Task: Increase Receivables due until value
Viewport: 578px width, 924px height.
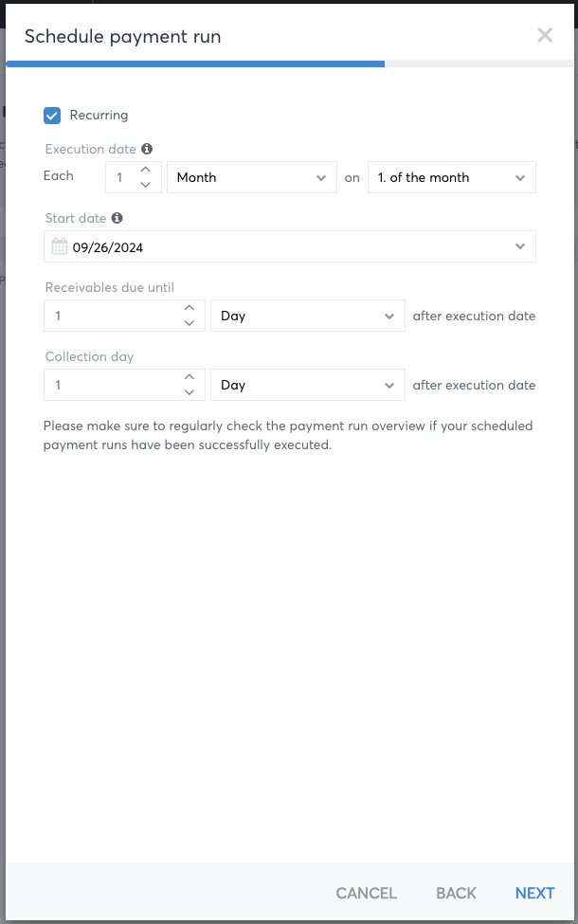Action: tap(190, 308)
